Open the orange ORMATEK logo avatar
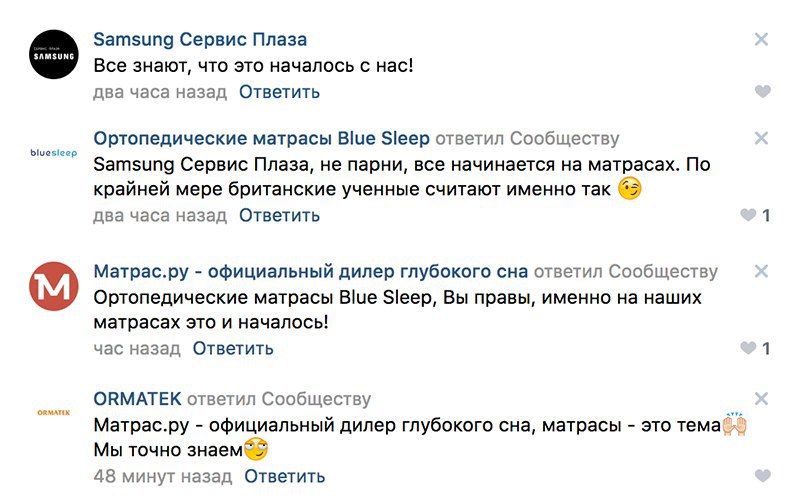Screen dimensions: 800x500 tap(54, 412)
